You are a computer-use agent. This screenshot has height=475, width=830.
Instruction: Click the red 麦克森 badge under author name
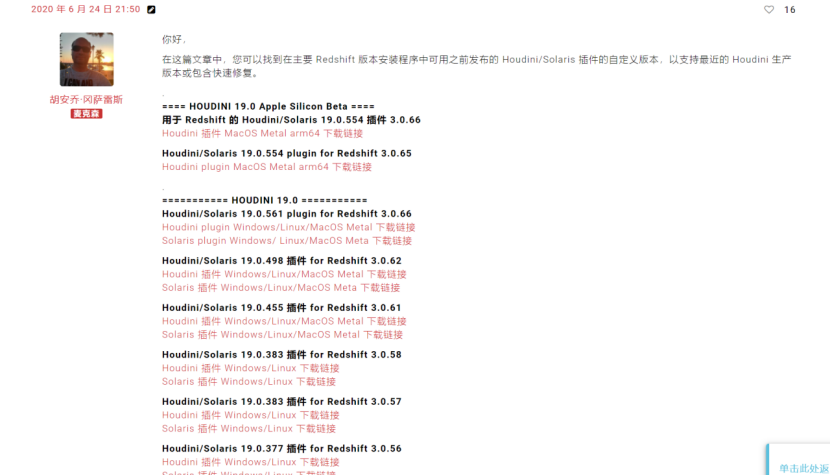(x=86, y=114)
